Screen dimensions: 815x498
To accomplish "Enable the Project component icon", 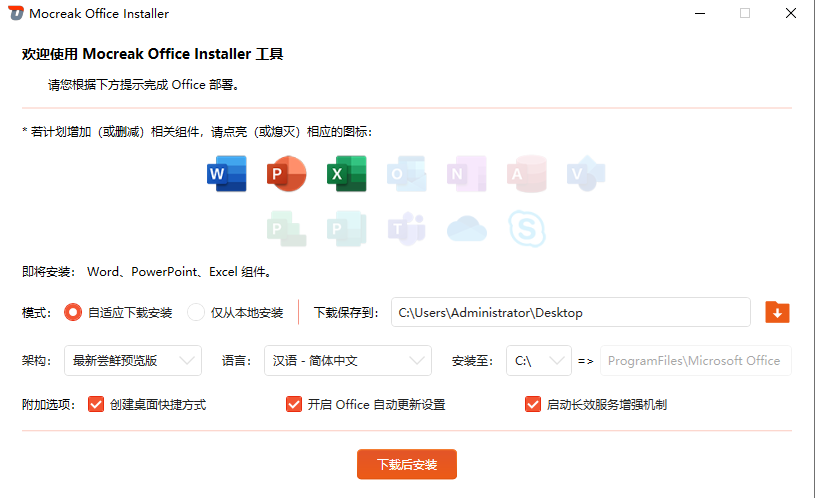I will (286, 229).
